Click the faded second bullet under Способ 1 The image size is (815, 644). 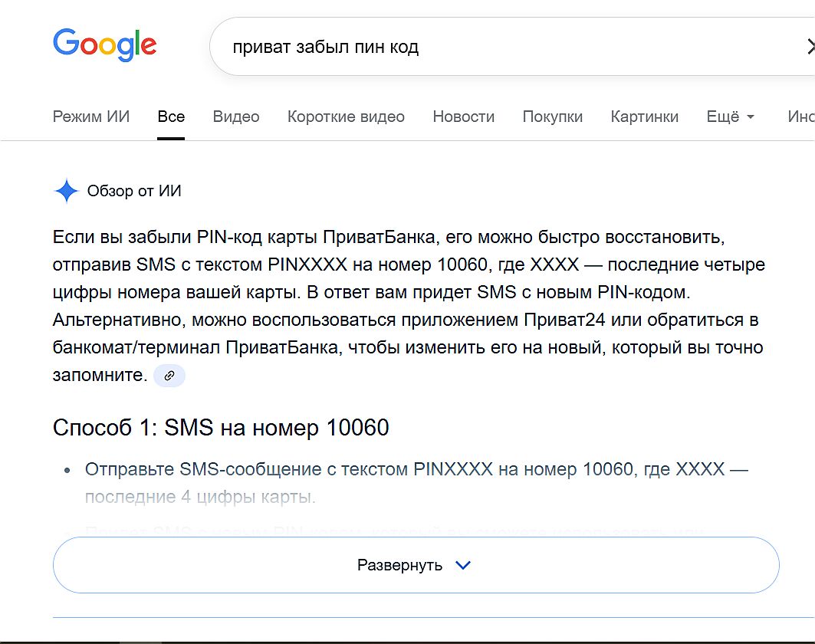point(383,531)
